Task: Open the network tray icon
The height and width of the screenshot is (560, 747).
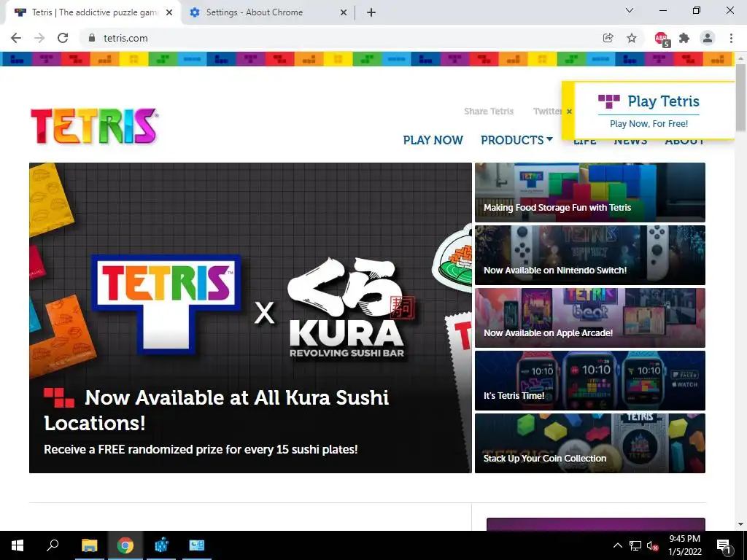Action: (635, 545)
